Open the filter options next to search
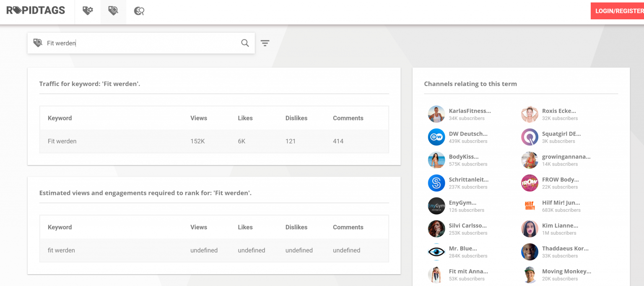644x286 pixels. [265, 43]
